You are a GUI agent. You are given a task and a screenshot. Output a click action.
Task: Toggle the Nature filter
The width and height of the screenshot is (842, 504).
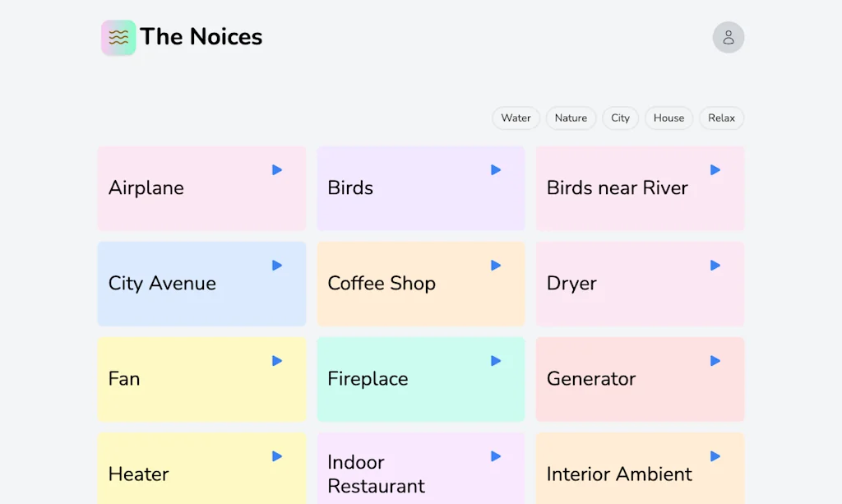pyautogui.click(x=571, y=118)
